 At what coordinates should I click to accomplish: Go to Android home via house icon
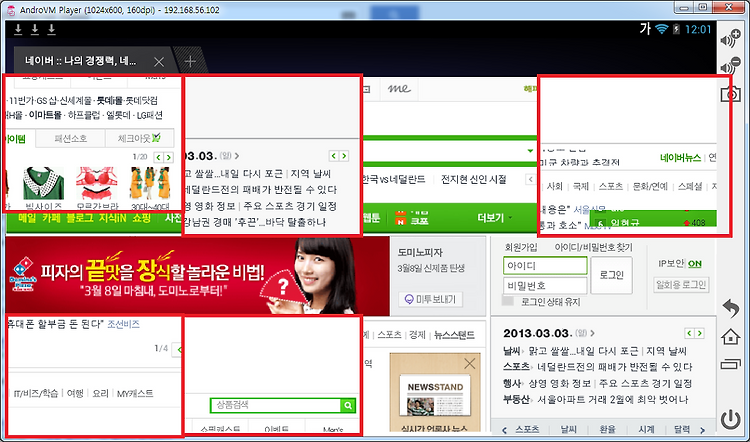coord(731,337)
